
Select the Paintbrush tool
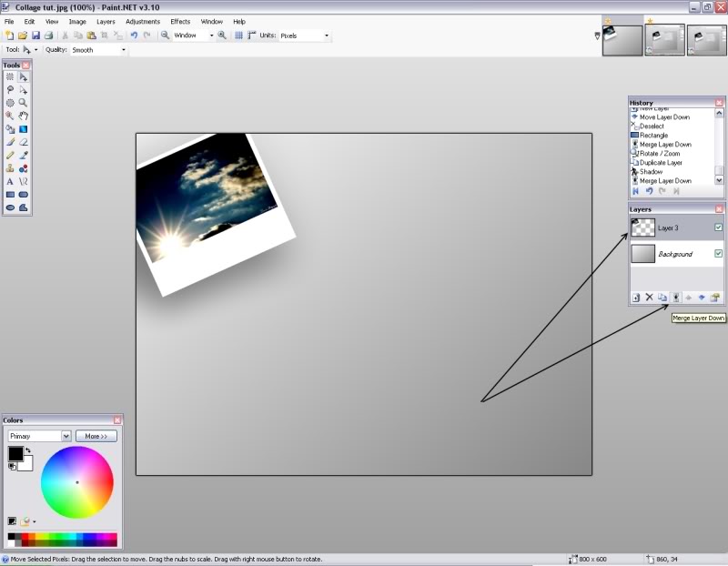(x=10, y=142)
